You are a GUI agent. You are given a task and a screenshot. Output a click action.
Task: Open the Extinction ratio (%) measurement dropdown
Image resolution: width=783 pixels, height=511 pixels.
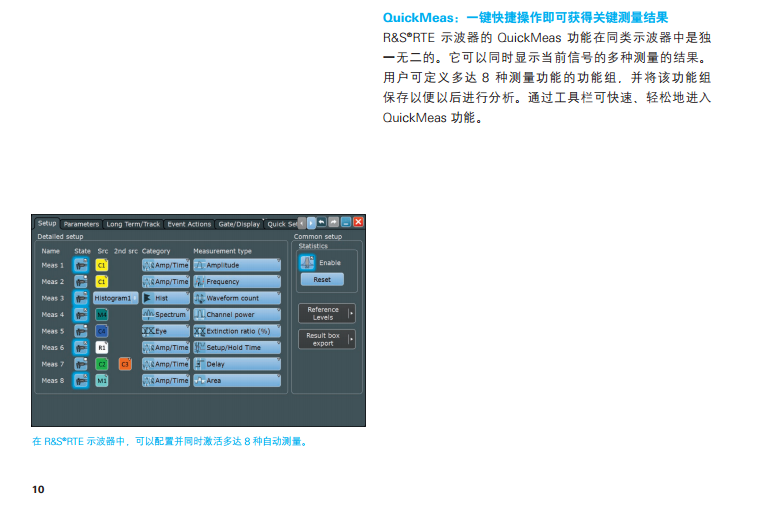pyautogui.click(x=237, y=331)
